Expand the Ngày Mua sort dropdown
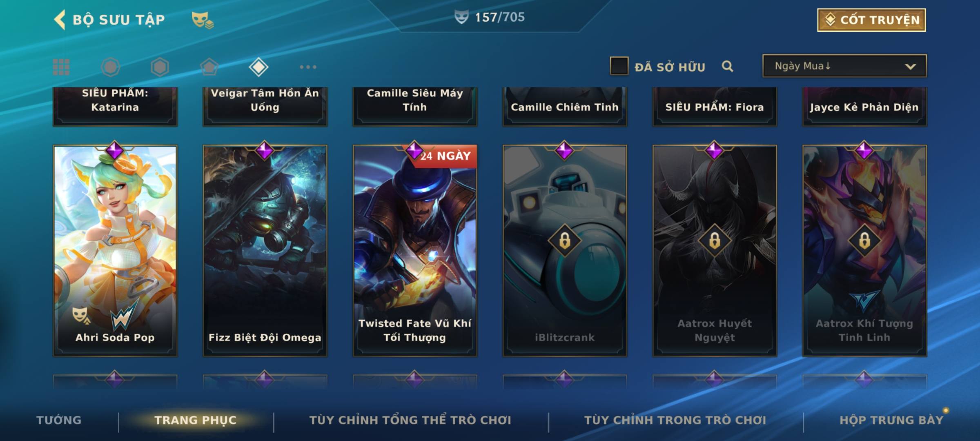The image size is (980, 441). tap(844, 66)
